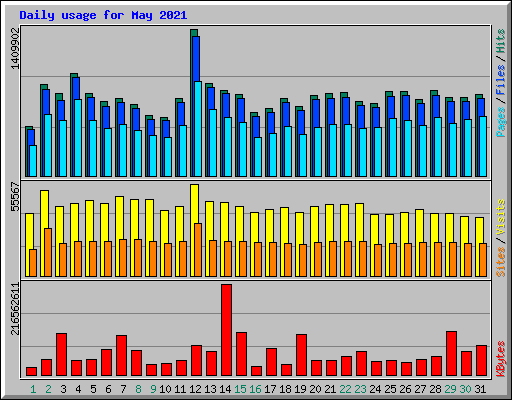
Task: Click the blue "Files" legend label
Action: [x=501, y=80]
